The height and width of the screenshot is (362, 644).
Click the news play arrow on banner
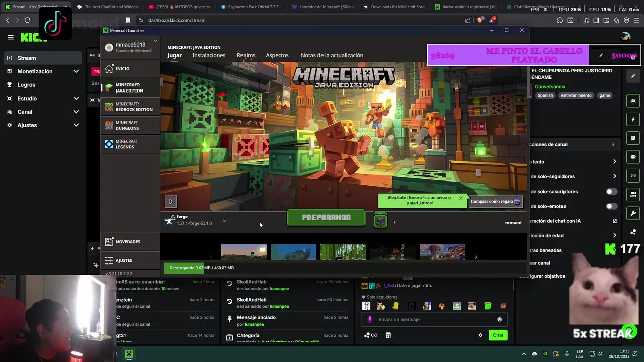(170, 202)
